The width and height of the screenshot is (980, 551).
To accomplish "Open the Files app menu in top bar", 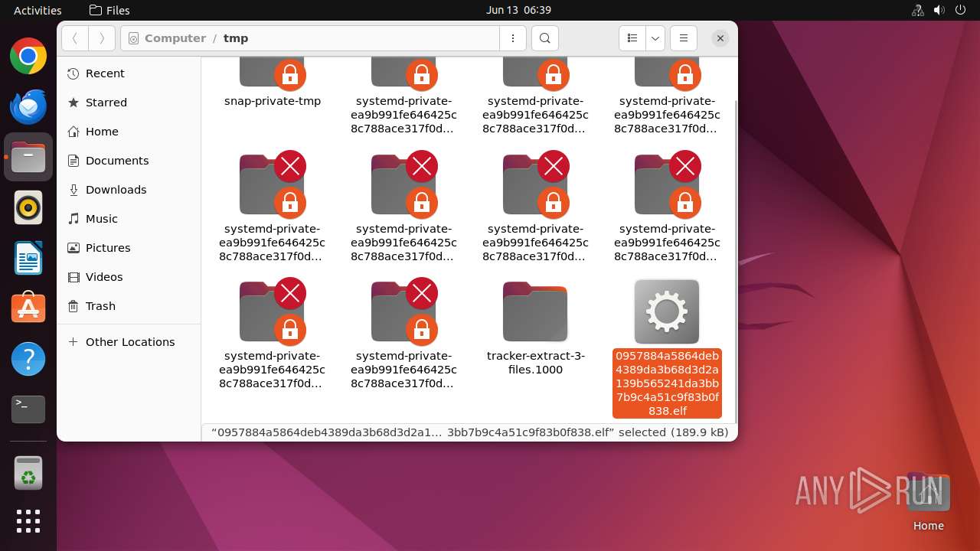I will (109, 10).
